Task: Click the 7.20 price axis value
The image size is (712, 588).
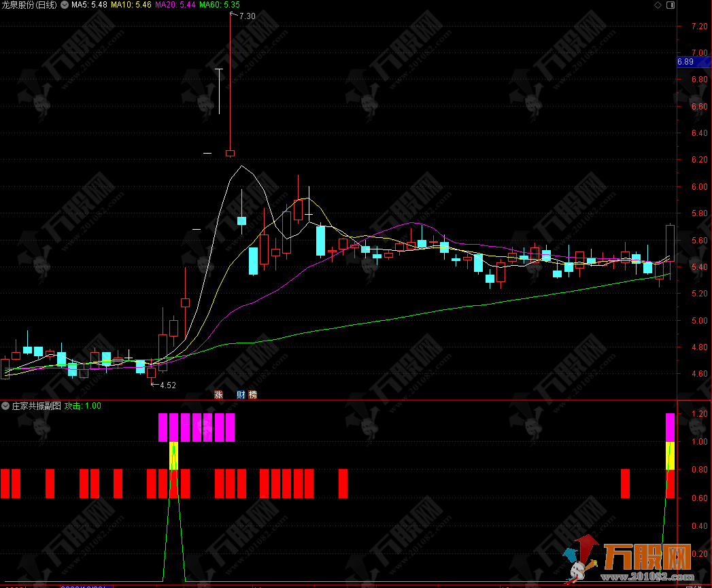Action: [699, 26]
